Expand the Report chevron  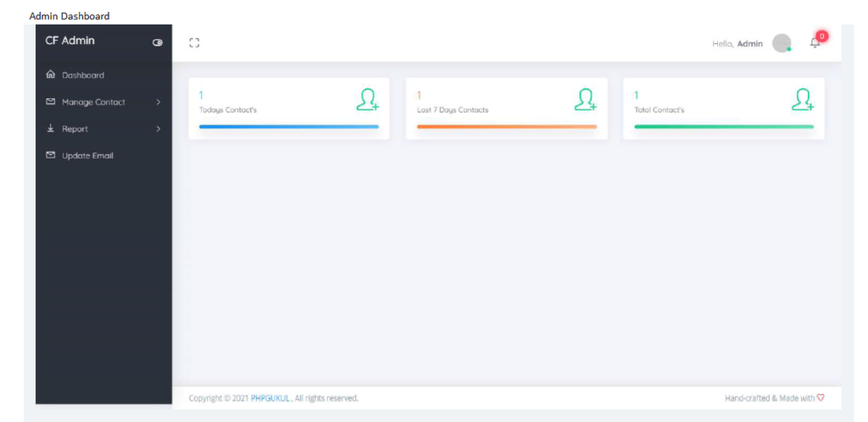pyautogui.click(x=159, y=129)
